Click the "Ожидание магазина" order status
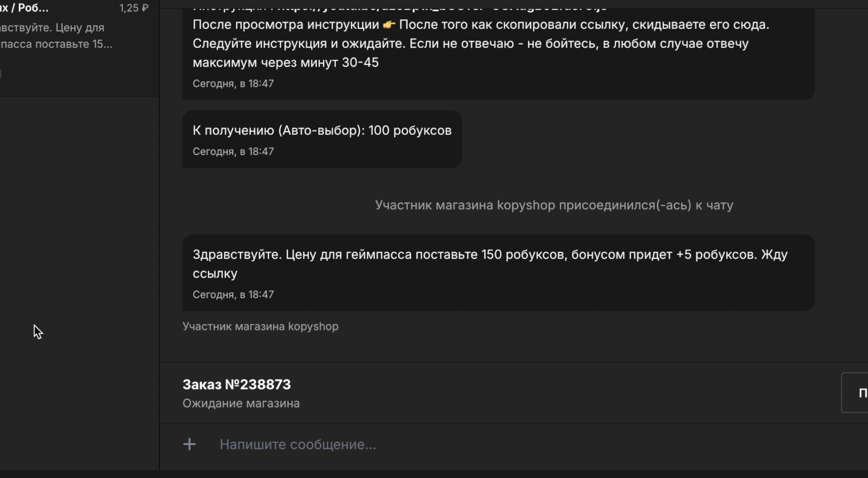Screen dimensions: 868x478 click(241, 403)
